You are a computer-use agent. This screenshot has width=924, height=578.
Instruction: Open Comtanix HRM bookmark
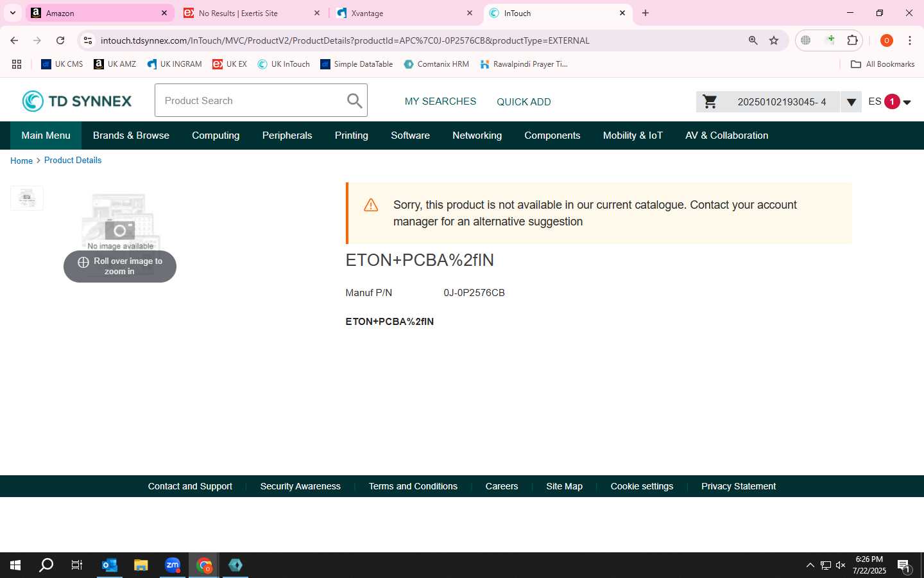[436, 64]
